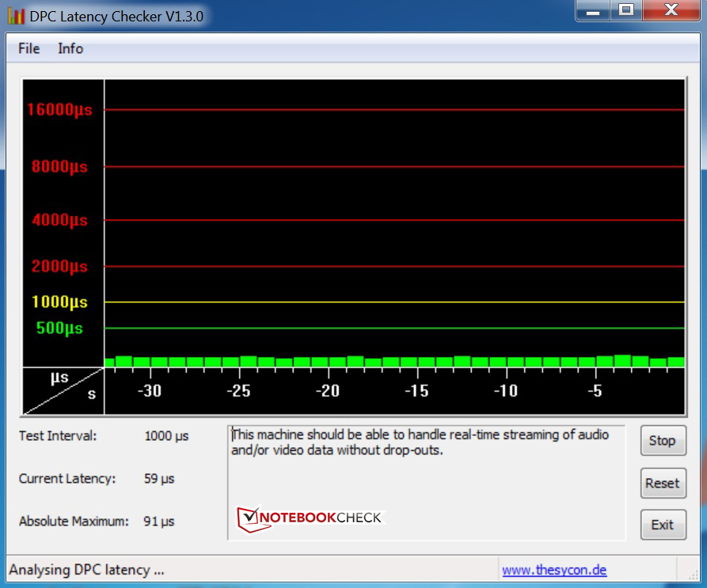Click the -10 time axis label
Screen dimensions: 707x588
tap(506, 391)
